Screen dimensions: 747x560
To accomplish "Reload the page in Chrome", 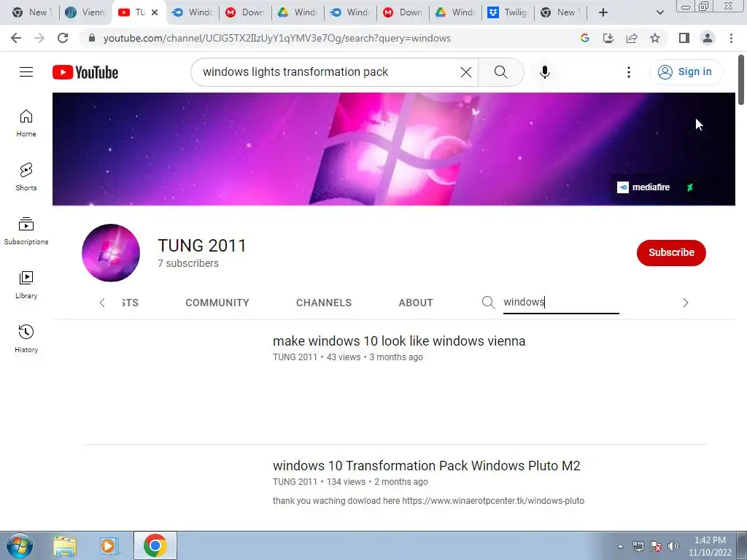I will click(x=63, y=38).
